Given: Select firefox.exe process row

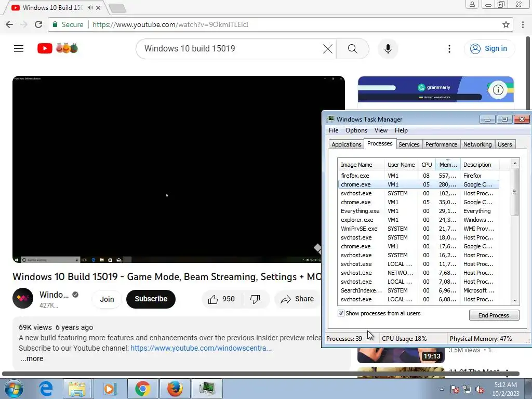Looking at the screenshot, I should (418, 176).
